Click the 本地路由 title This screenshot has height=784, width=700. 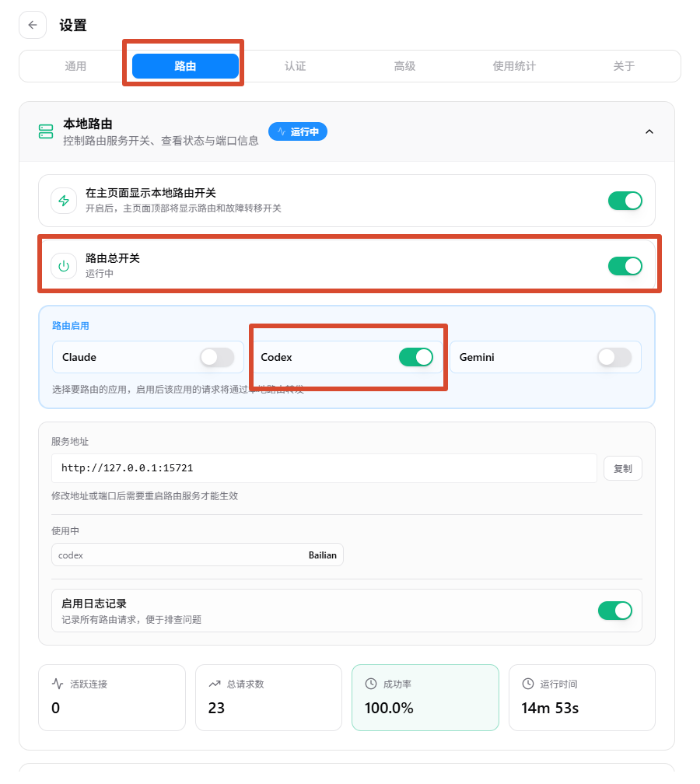(88, 124)
